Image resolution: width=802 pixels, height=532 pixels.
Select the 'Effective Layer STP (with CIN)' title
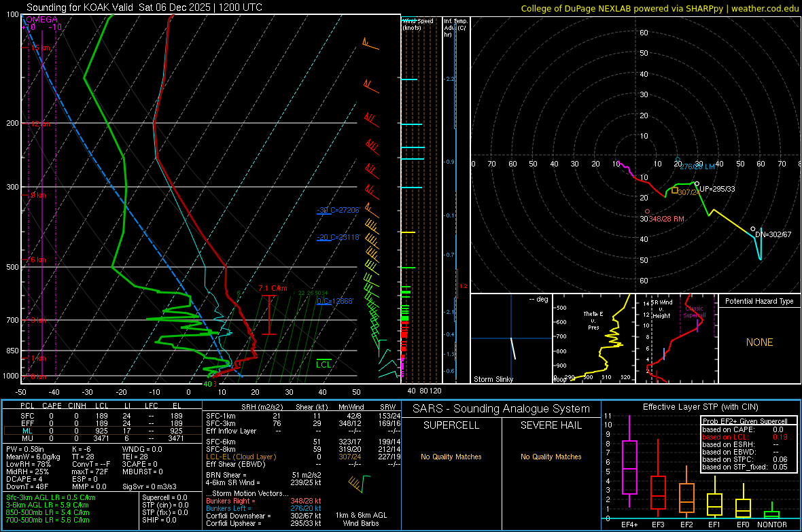700,407
